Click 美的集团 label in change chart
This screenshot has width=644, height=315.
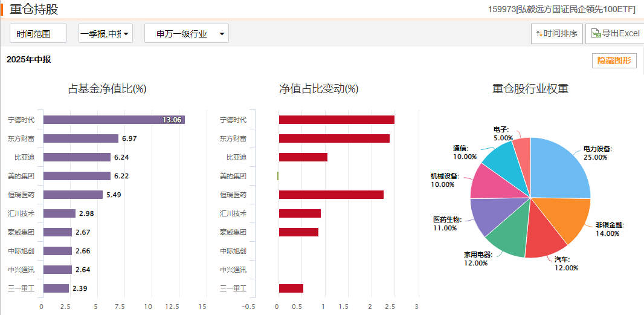tap(233, 176)
